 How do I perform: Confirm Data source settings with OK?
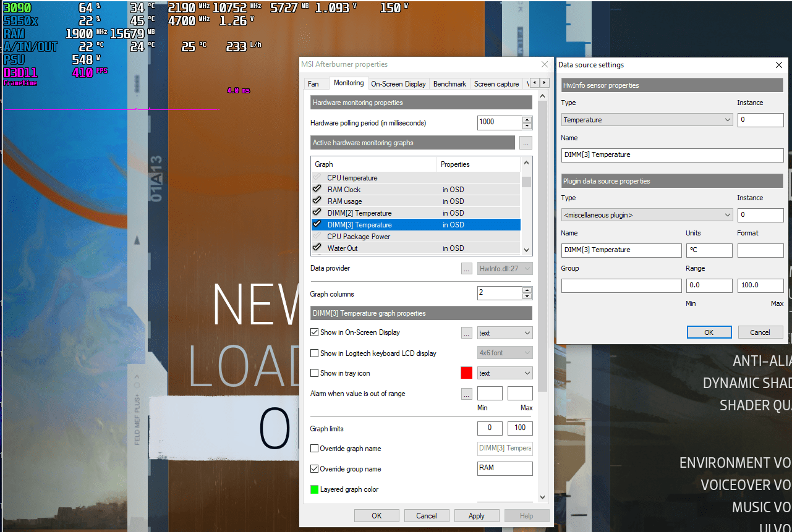point(709,332)
